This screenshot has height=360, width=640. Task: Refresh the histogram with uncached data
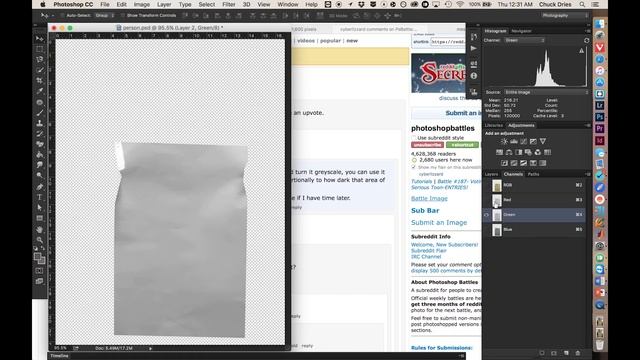point(587,40)
